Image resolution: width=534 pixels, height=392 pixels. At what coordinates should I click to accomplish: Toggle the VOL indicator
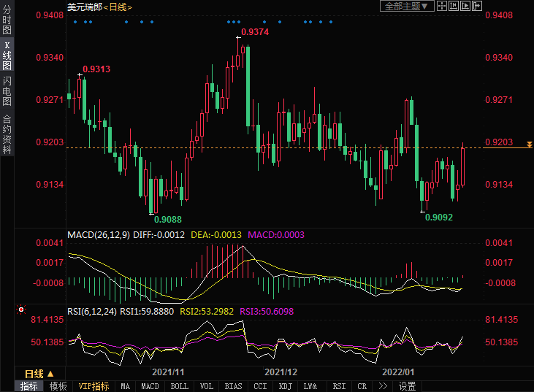207,386
